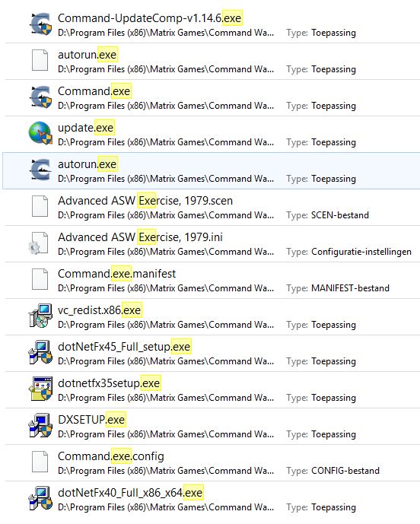Click the folder path under DXSETUP.exe

click(x=166, y=434)
